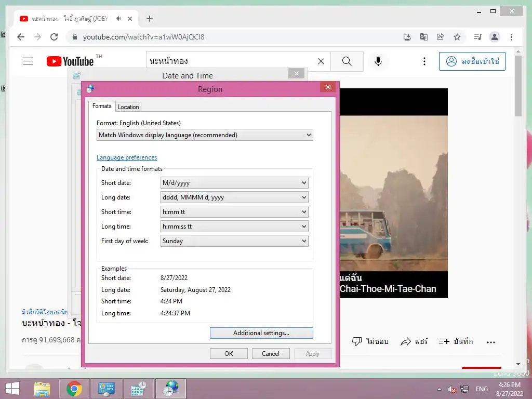This screenshot has width=532, height=399.
Task: Select the Formats tab
Action: (102, 106)
